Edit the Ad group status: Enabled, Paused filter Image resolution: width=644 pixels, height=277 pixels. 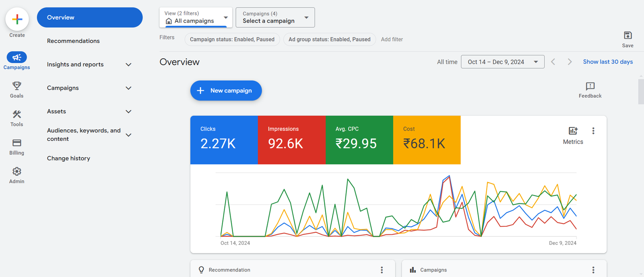click(329, 39)
